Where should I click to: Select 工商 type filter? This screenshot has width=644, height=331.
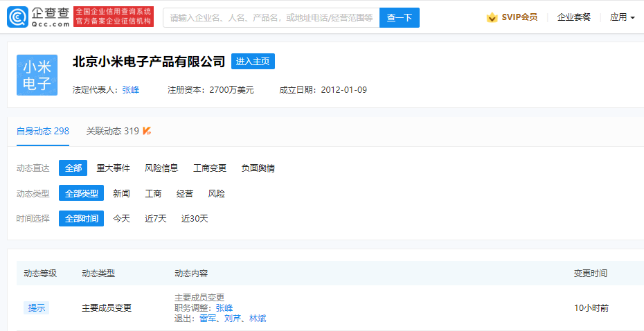point(153,193)
